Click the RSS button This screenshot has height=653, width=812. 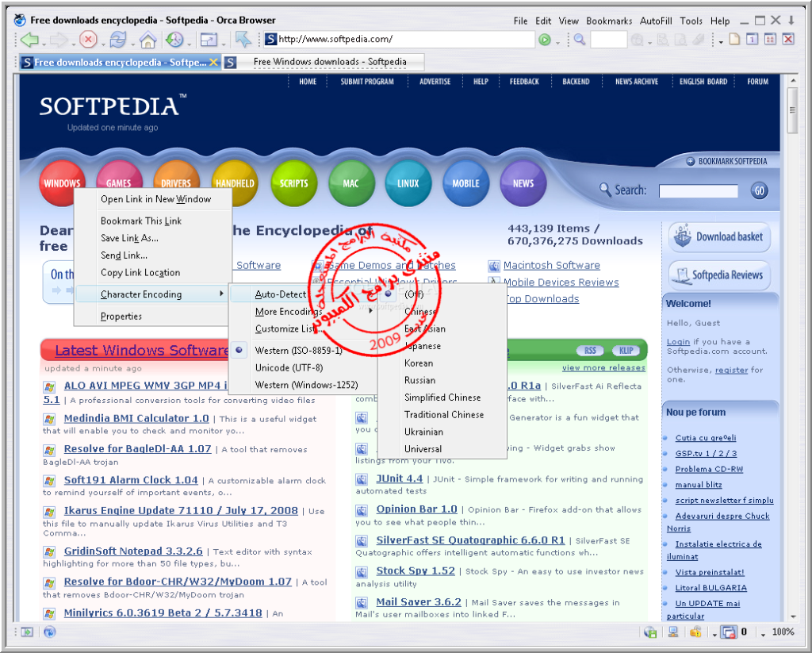(590, 351)
